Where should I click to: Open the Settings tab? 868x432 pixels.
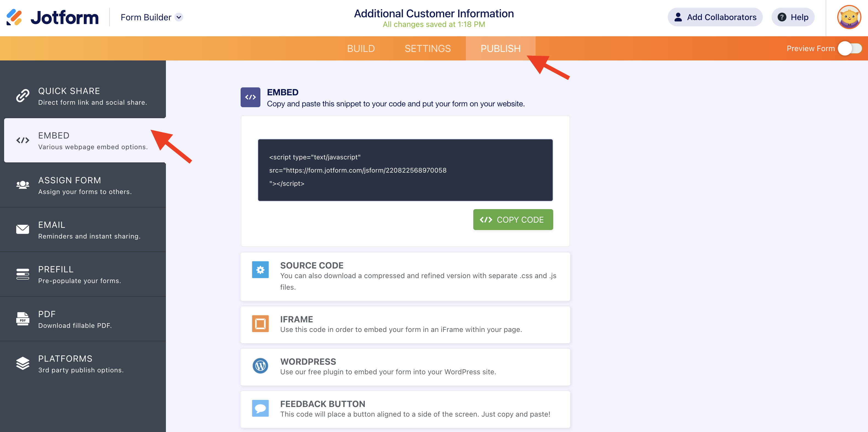tap(427, 49)
